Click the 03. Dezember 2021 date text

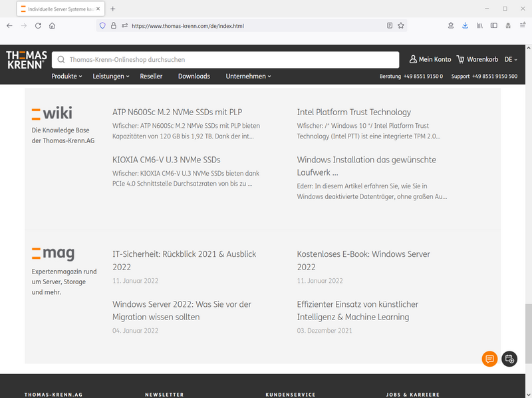[325, 330]
